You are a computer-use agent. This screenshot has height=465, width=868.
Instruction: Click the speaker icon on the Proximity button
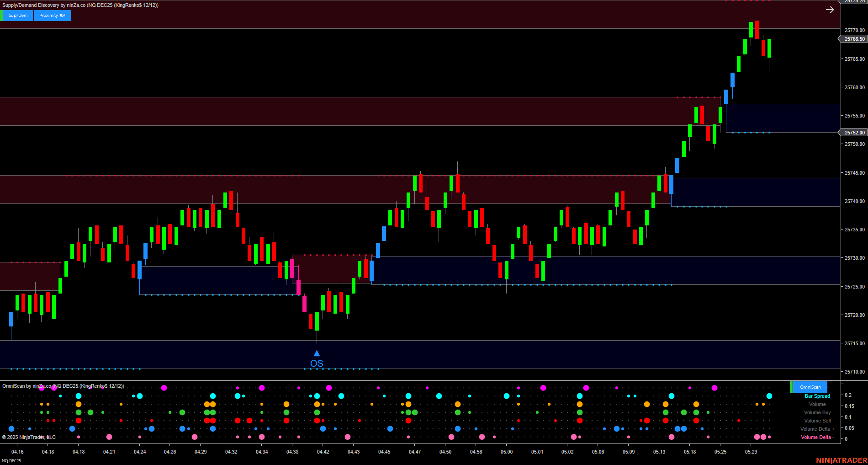click(62, 16)
